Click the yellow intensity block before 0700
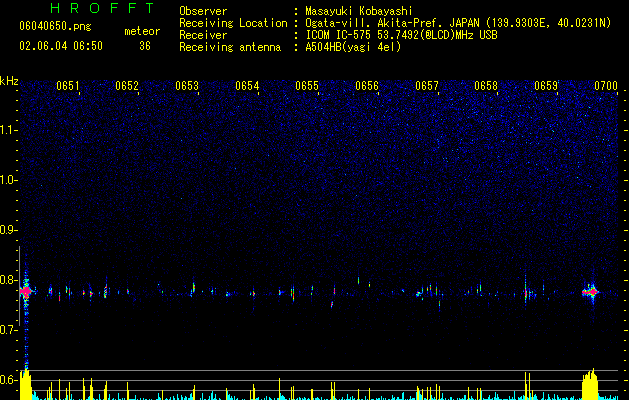The height and width of the screenshot is (400, 629). (590, 385)
